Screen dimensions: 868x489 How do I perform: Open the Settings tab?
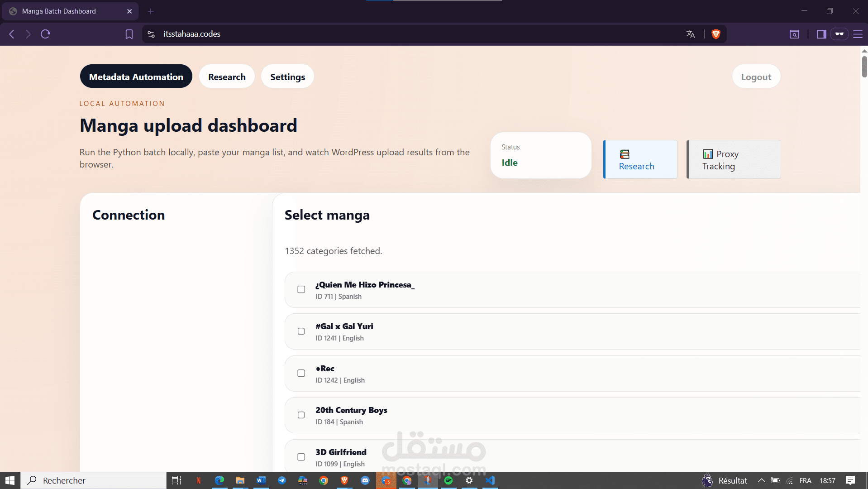pyautogui.click(x=287, y=77)
